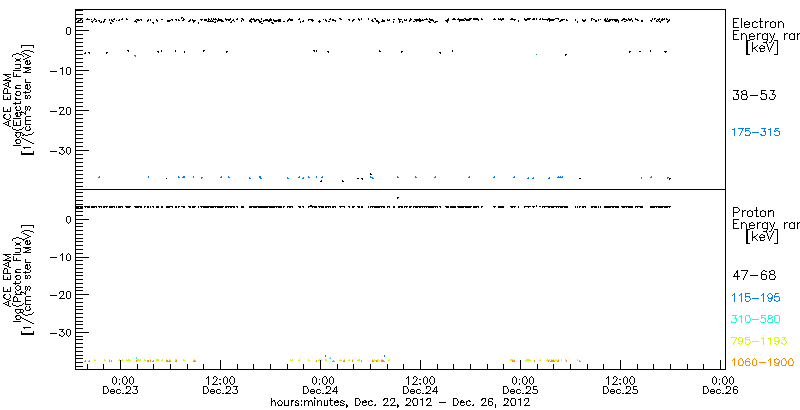Click the -10 tick label on electron plot

tap(60, 70)
